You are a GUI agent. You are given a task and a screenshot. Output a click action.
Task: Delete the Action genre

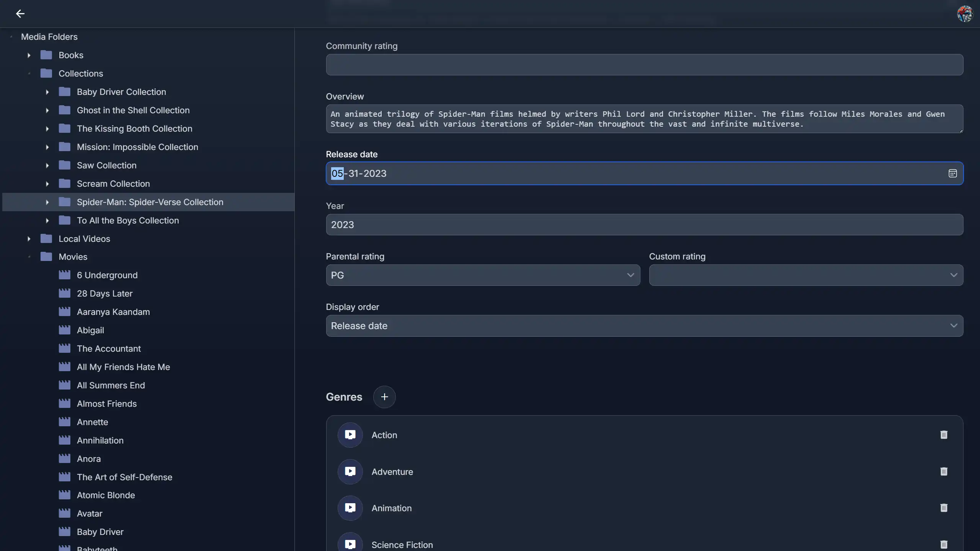pos(944,435)
